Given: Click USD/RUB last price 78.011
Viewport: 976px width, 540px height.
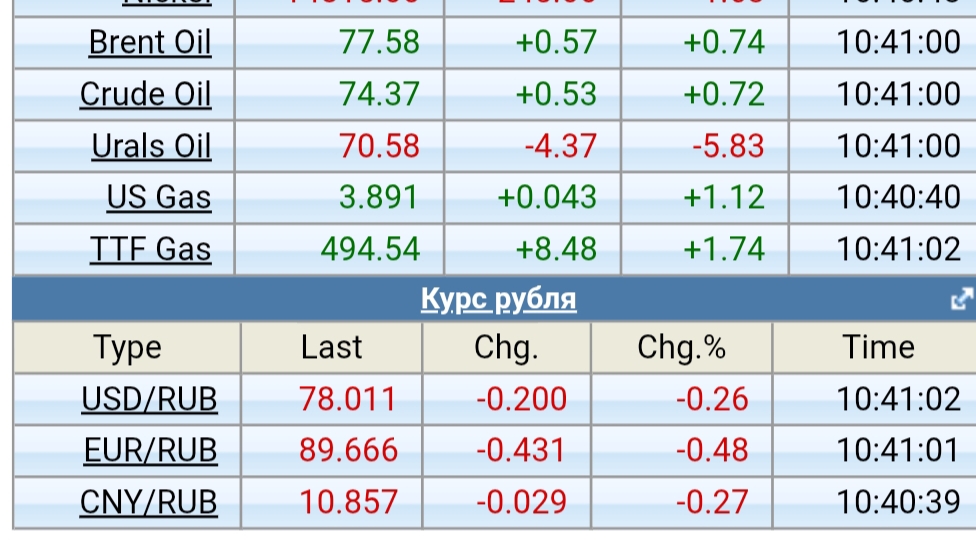Looking at the screenshot, I should pos(347,399).
